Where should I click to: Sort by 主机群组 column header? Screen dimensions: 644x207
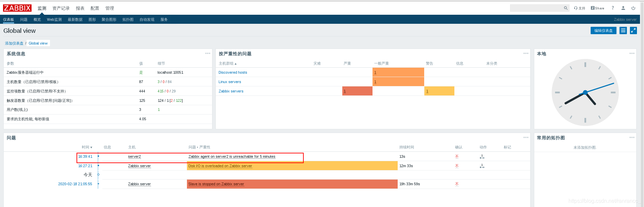pyautogui.click(x=228, y=63)
